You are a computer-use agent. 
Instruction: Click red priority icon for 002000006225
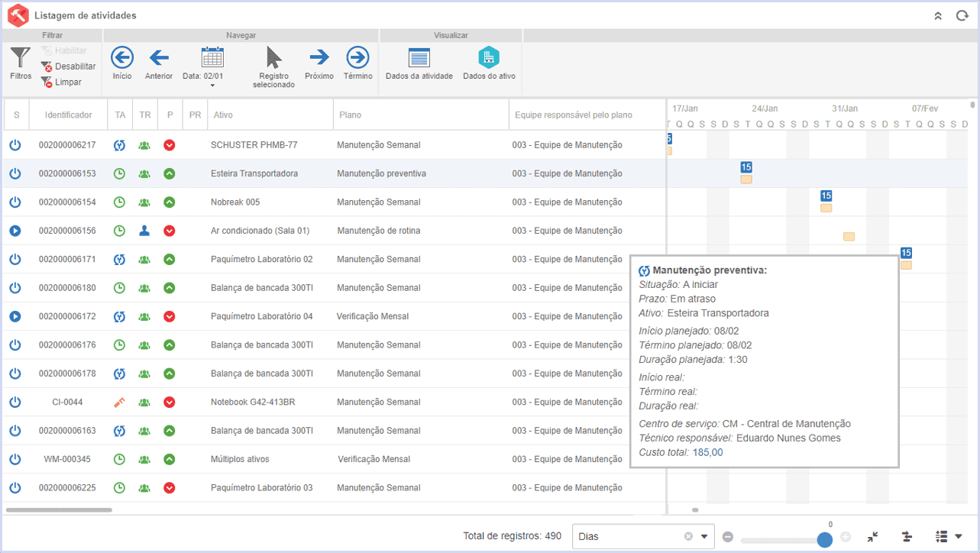tap(170, 487)
